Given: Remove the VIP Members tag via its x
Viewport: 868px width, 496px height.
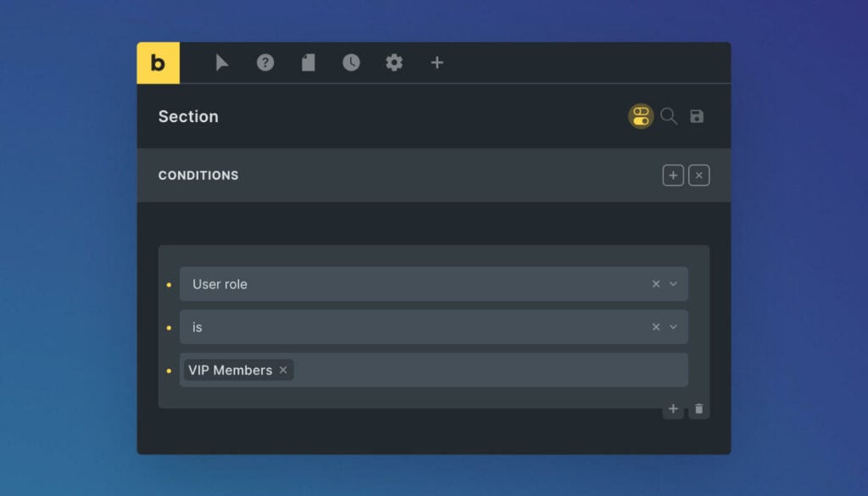Looking at the screenshot, I should [x=283, y=371].
